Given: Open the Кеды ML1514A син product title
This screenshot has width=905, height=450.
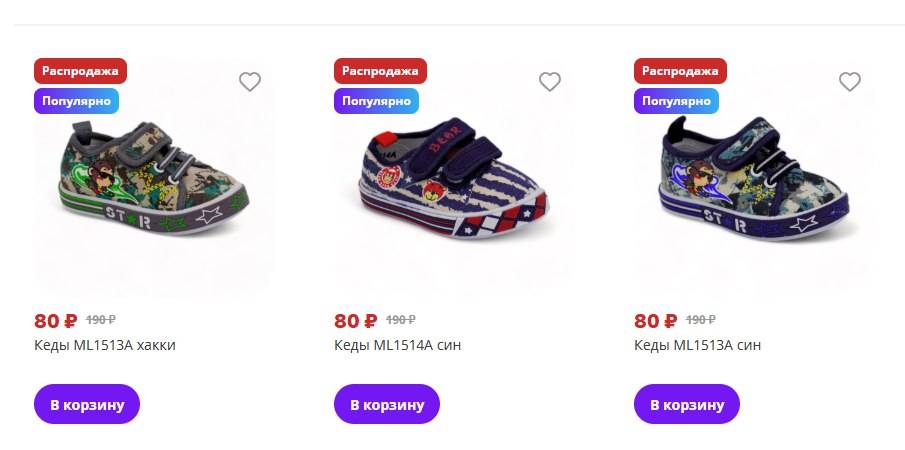Looking at the screenshot, I should pos(398,345).
